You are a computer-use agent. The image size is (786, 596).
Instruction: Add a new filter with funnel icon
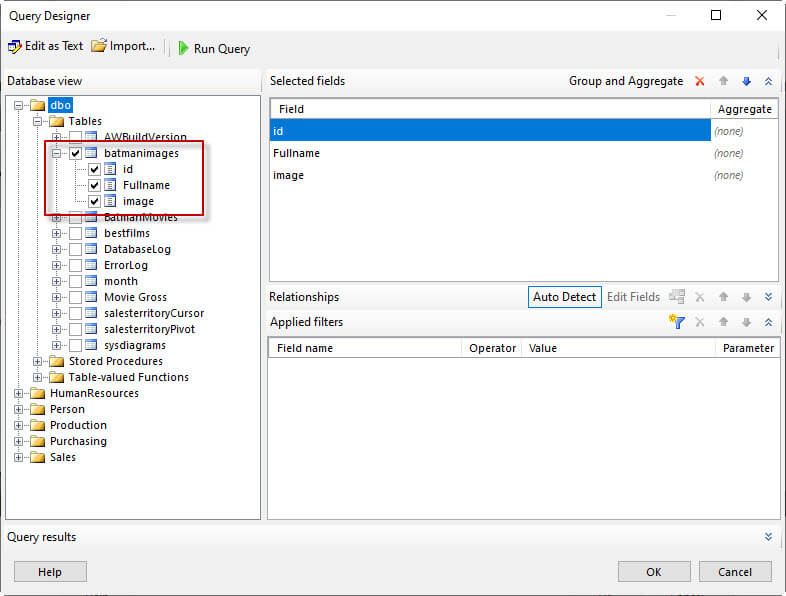pyautogui.click(x=677, y=321)
